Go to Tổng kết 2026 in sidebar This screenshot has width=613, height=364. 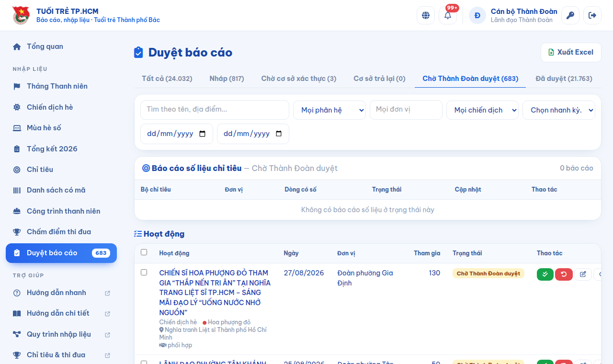pyautogui.click(x=61, y=149)
